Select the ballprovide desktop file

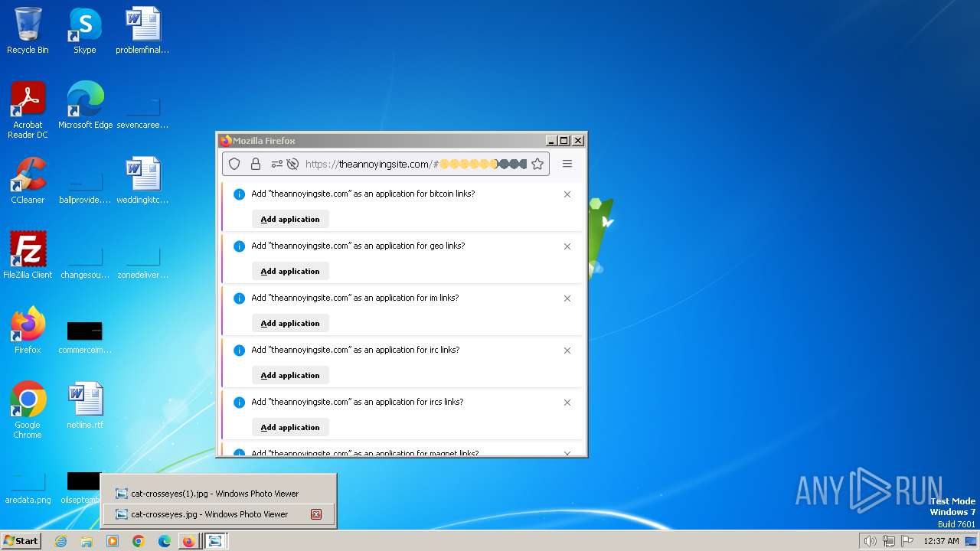click(85, 185)
